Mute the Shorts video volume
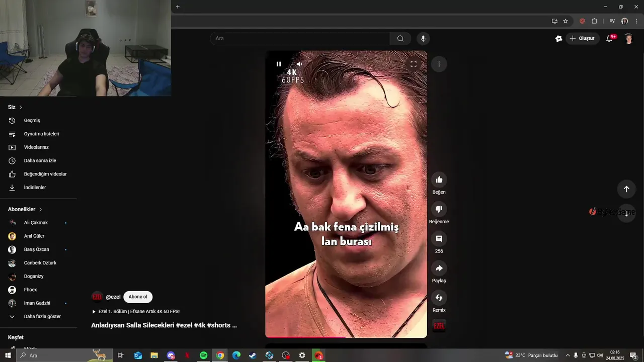 click(299, 64)
